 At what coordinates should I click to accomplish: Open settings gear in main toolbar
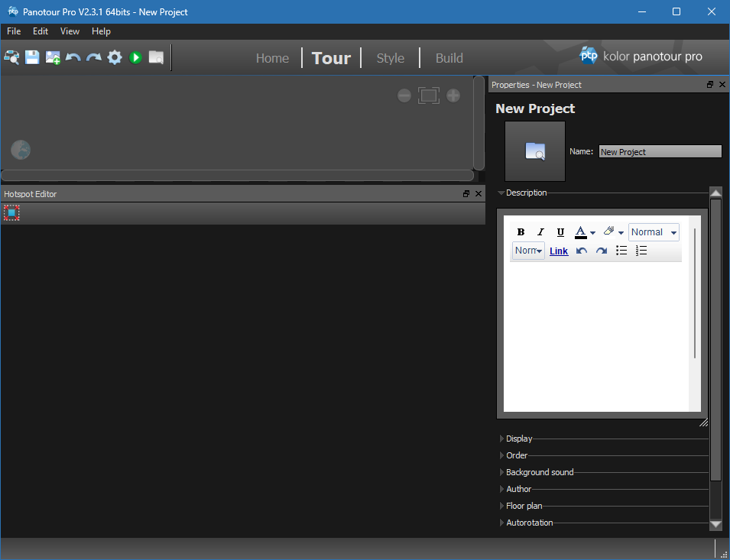pyautogui.click(x=115, y=57)
